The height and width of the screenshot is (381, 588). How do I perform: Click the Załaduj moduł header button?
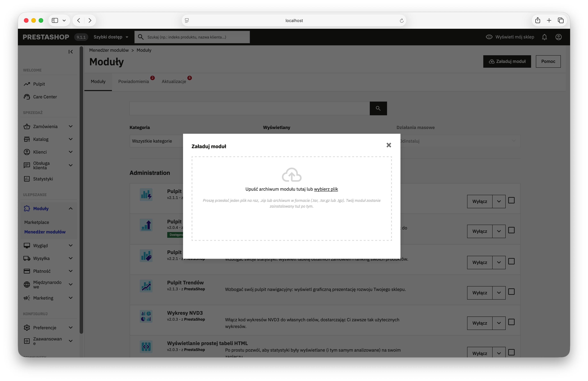[x=507, y=61]
